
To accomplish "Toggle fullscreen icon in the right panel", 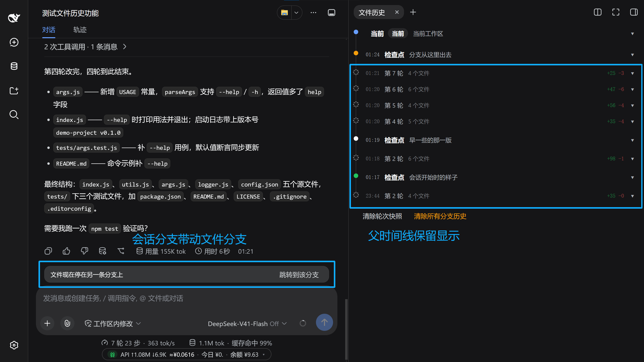I will pos(616,12).
